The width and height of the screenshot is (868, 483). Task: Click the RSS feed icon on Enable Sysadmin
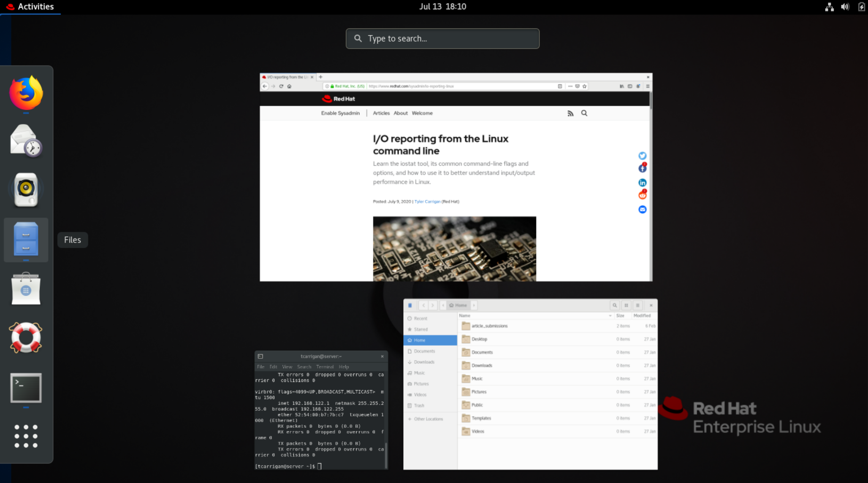(x=570, y=113)
